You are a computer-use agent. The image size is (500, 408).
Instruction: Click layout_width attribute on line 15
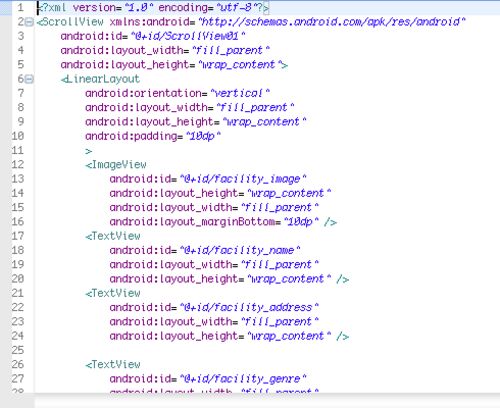pyautogui.click(x=214, y=207)
